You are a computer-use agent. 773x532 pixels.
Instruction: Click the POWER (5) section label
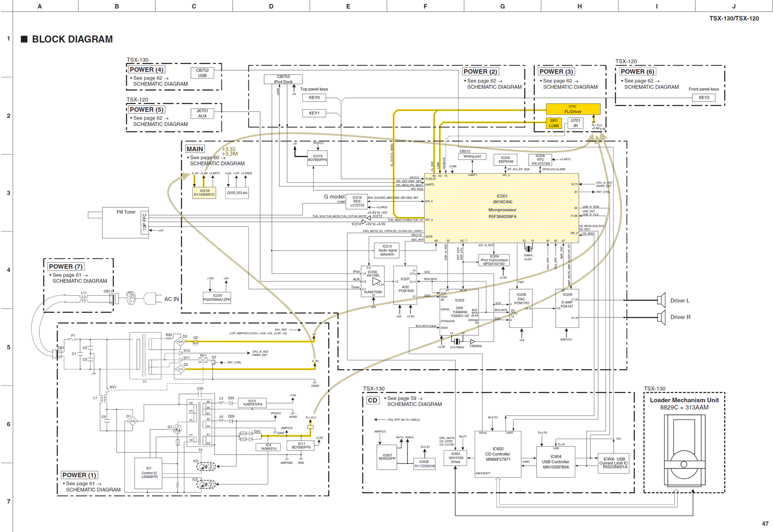pyautogui.click(x=146, y=110)
